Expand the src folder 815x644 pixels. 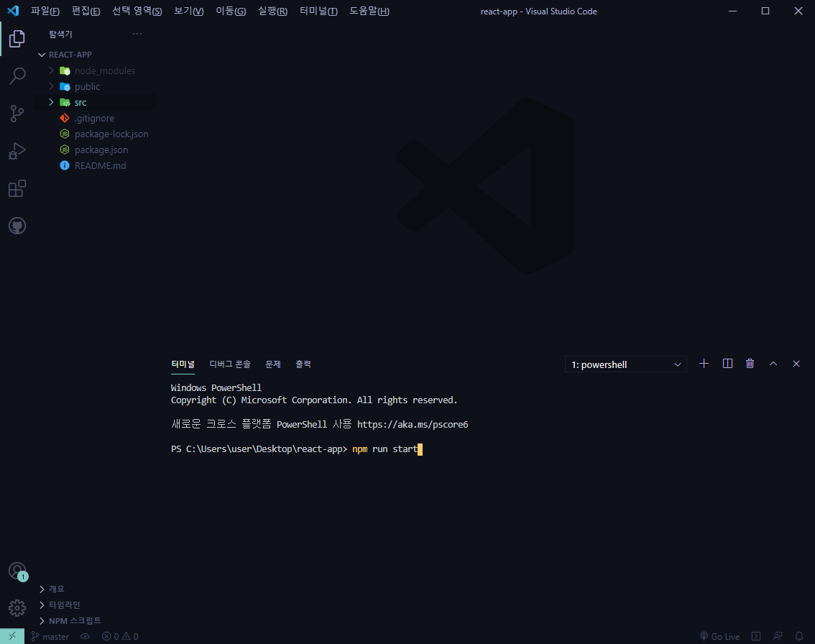(x=95, y=102)
